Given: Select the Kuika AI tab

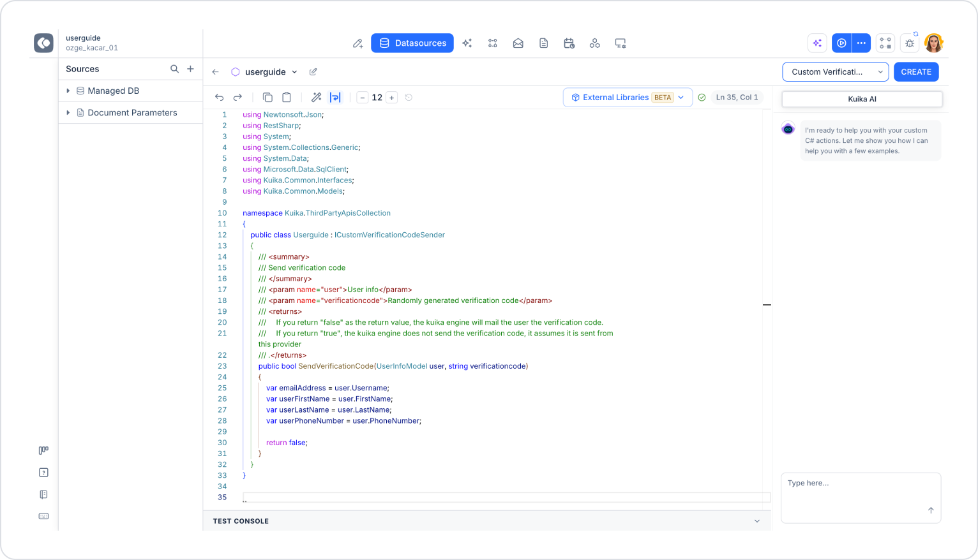Looking at the screenshot, I should [862, 99].
